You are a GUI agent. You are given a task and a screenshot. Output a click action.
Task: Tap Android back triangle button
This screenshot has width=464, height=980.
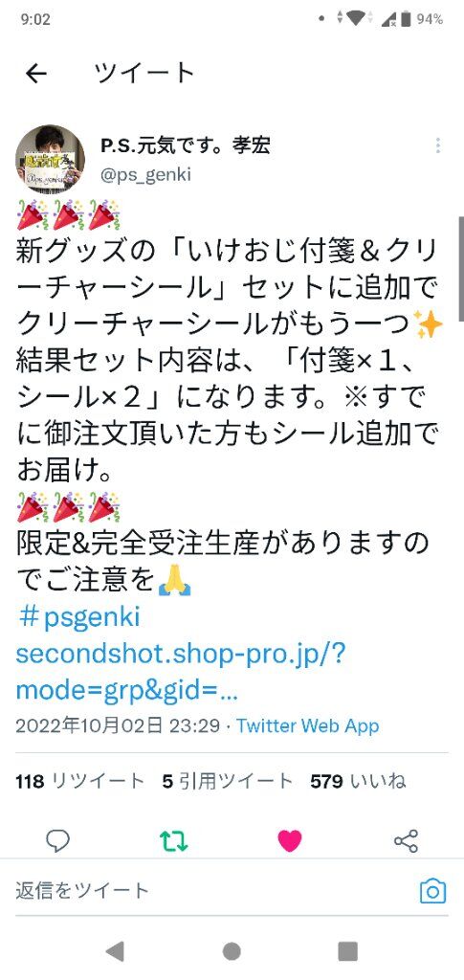[x=115, y=951]
